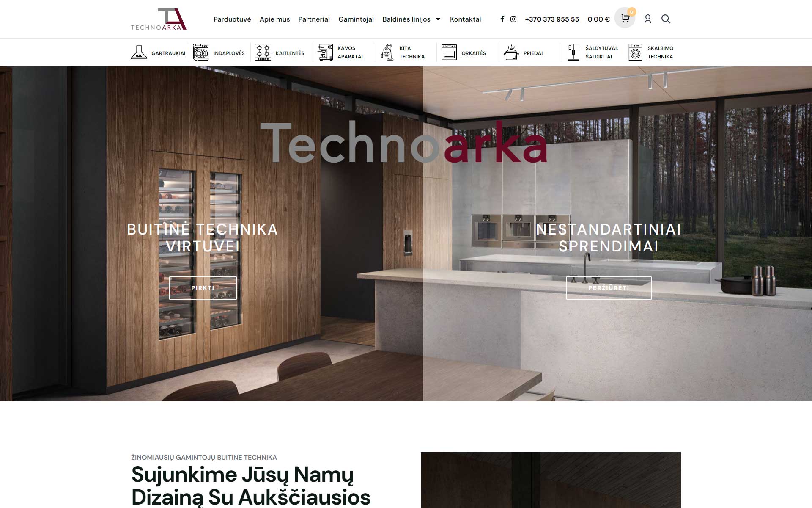Open the user account icon

click(648, 19)
